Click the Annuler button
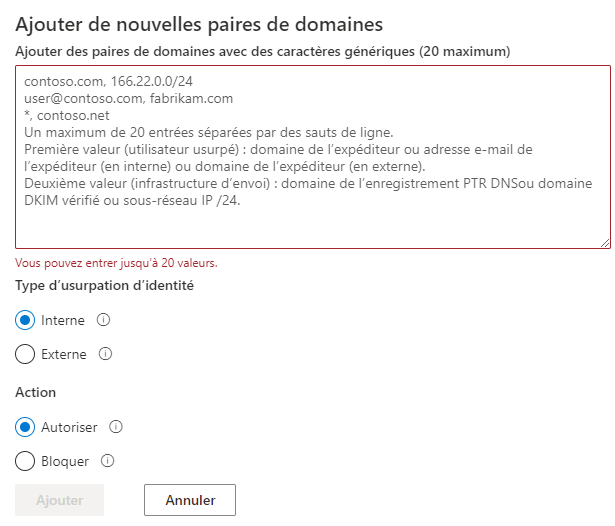The image size is (615, 526). 190,499
